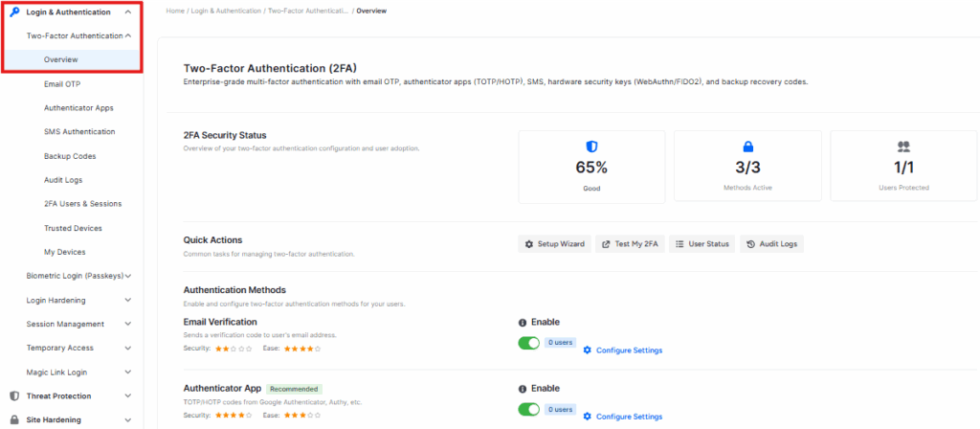Click the Test My 2FA button
The image size is (980, 429).
point(630,244)
